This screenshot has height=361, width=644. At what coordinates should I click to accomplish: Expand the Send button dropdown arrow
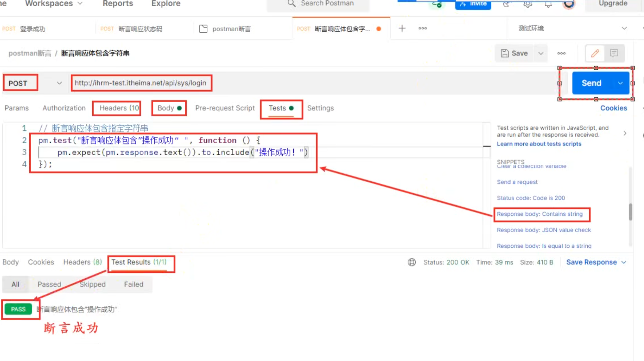[620, 83]
